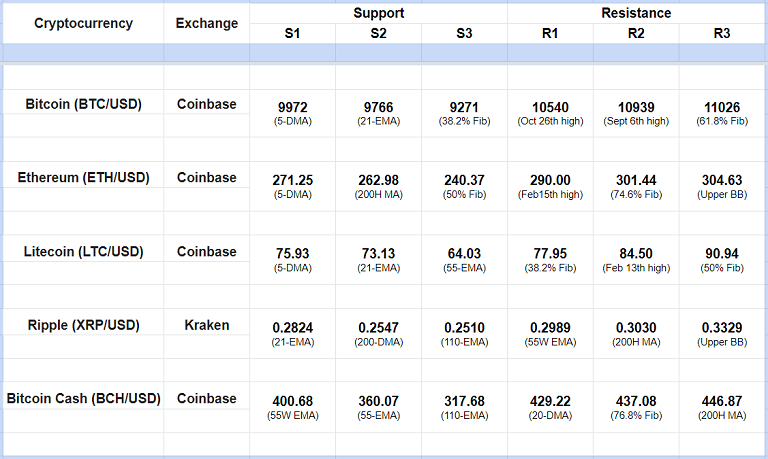Select the Exchange column header

coord(207,24)
